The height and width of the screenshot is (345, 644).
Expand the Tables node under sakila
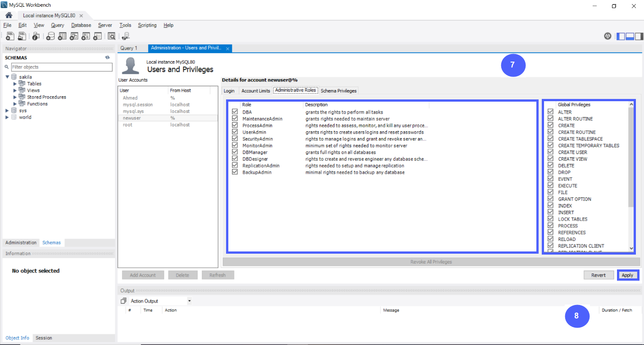tap(15, 84)
